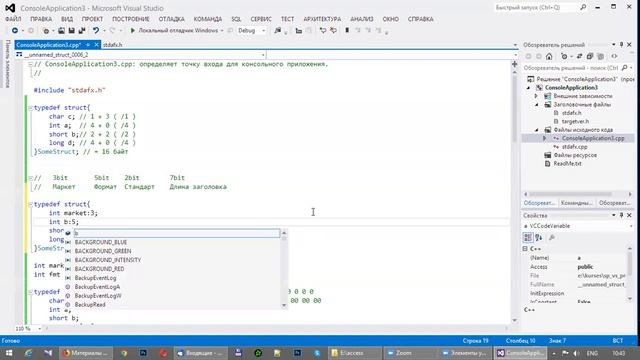
Task: Open the ОКНО menu
Action: [x=391, y=19]
